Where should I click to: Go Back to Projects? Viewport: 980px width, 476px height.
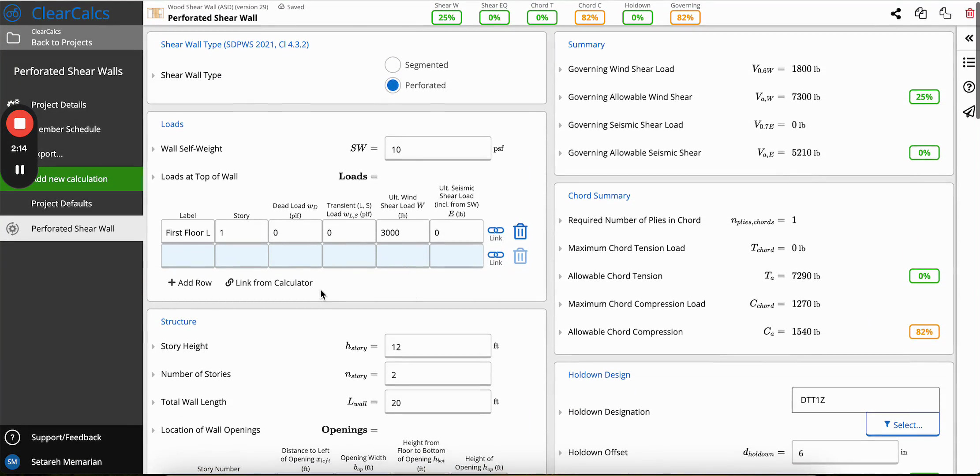[62, 42]
